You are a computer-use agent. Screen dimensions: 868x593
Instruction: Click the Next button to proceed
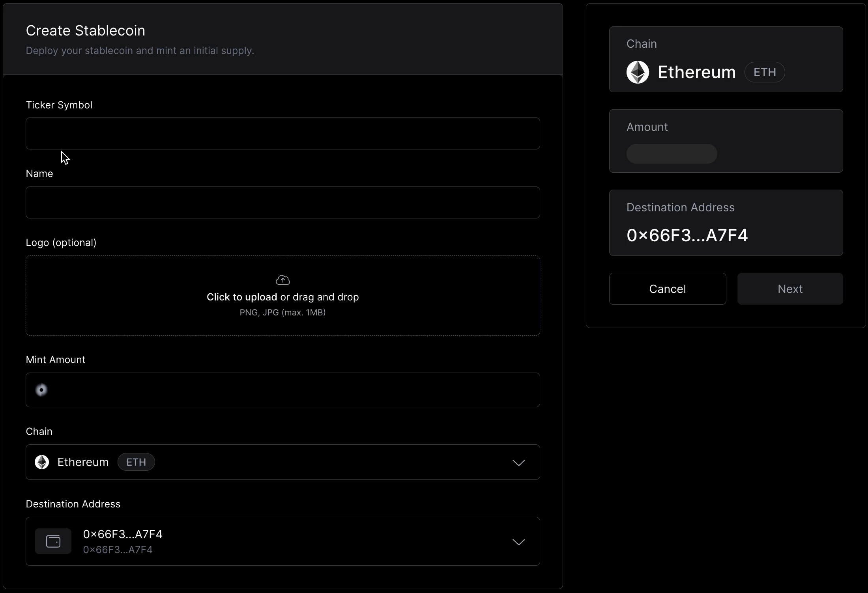[790, 289]
